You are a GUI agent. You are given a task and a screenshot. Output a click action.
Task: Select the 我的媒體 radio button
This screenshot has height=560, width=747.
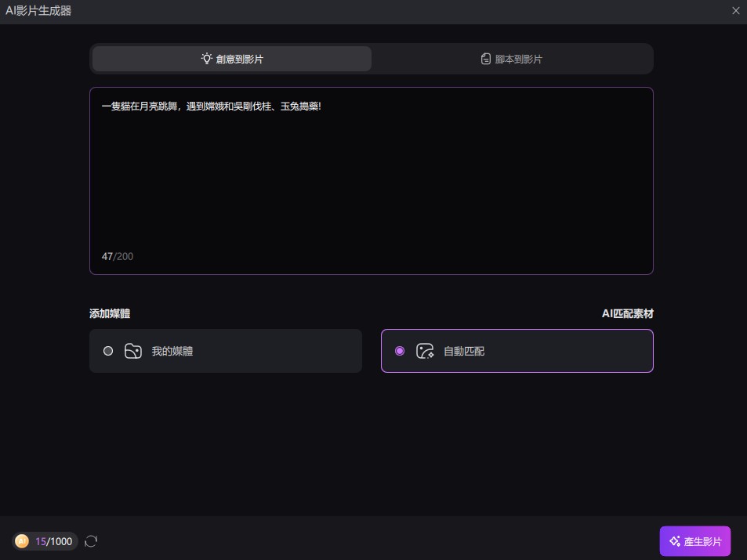click(x=108, y=351)
